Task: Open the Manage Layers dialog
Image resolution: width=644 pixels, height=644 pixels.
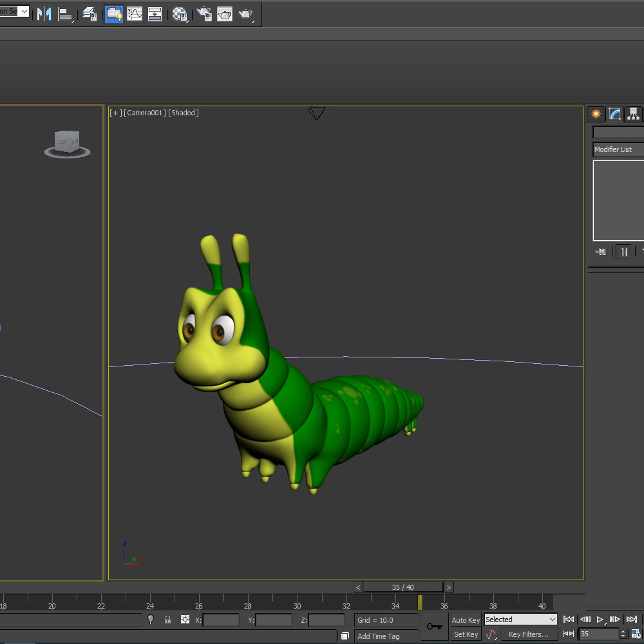Action: [90, 14]
